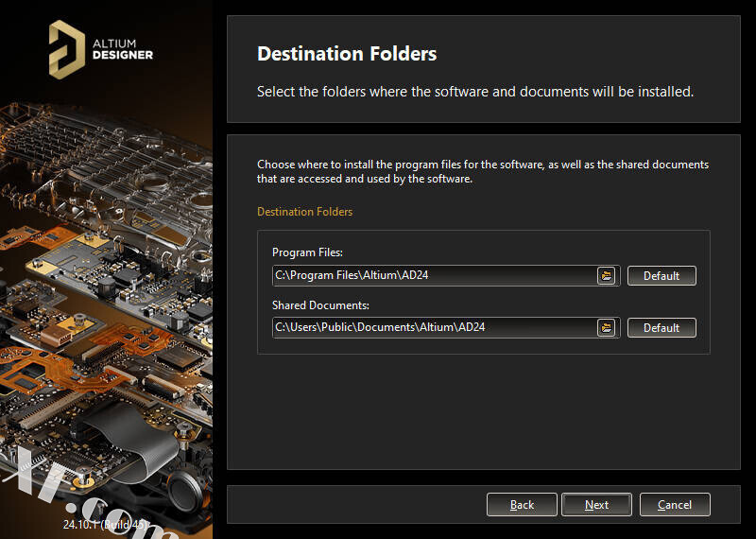Click the 'Choose where to install' description
The image size is (756, 539).
483,171
